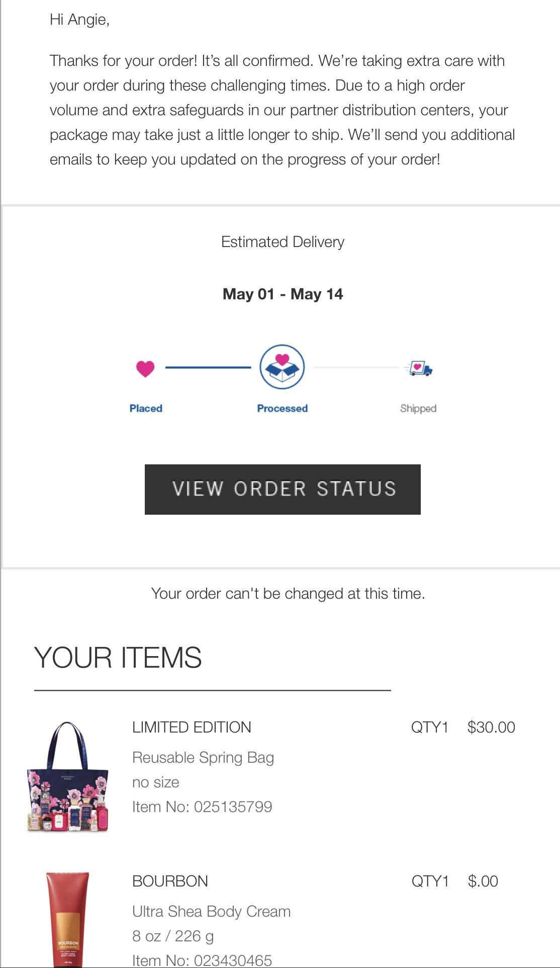Viewport: 560px width, 968px height.
Task: Click the Shipped step label
Action: pyautogui.click(x=418, y=408)
